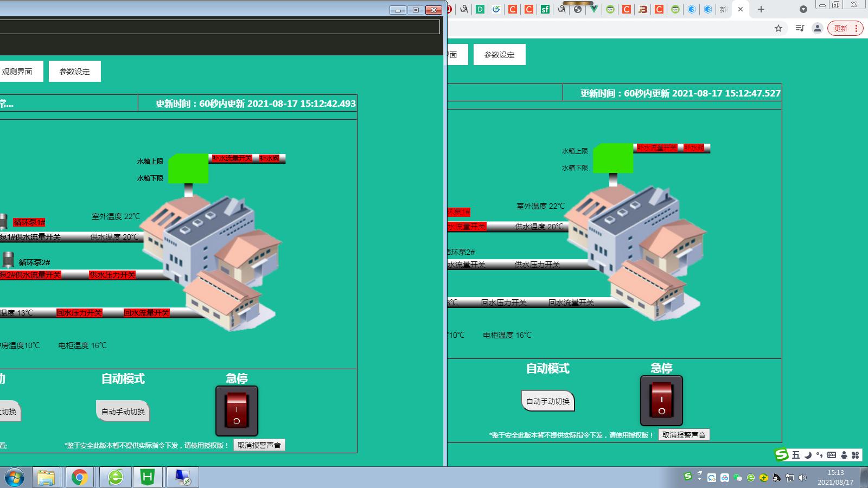Add a new browser tab
The width and height of the screenshot is (868, 488).
[x=761, y=9]
